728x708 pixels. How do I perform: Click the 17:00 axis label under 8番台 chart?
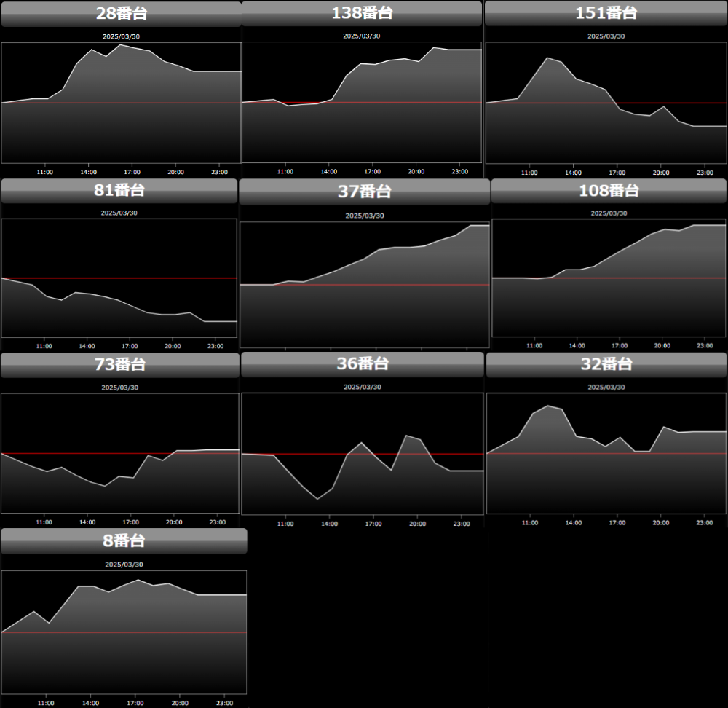point(135,703)
